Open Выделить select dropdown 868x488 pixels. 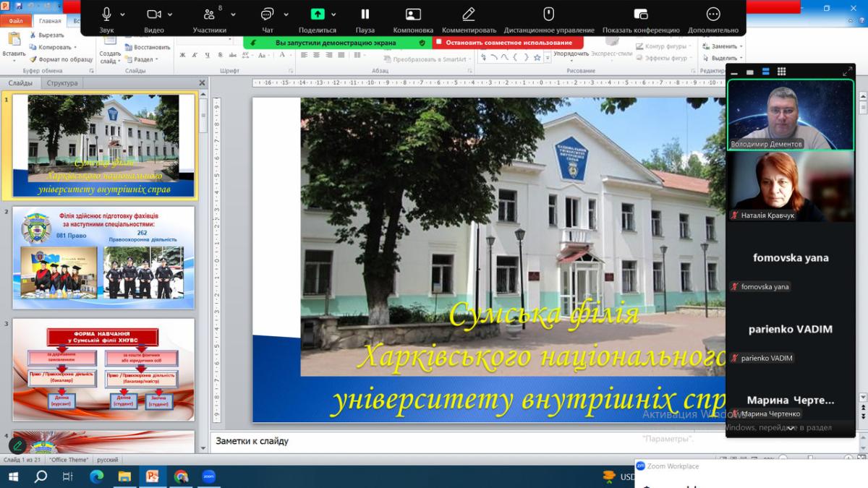tap(723, 58)
